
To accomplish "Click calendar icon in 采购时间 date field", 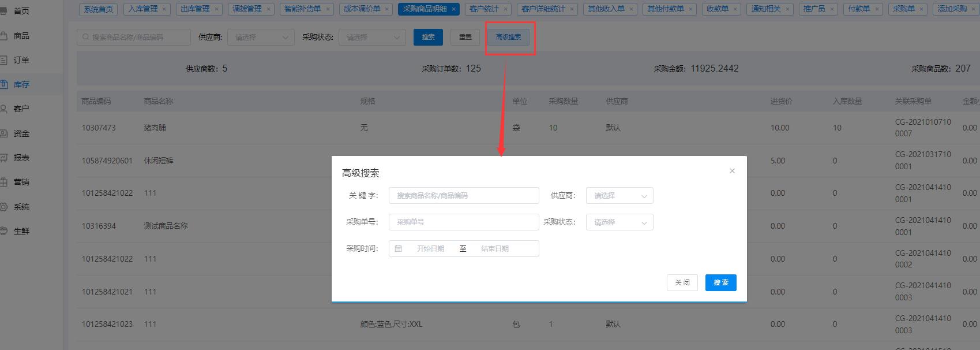I will pyautogui.click(x=398, y=248).
